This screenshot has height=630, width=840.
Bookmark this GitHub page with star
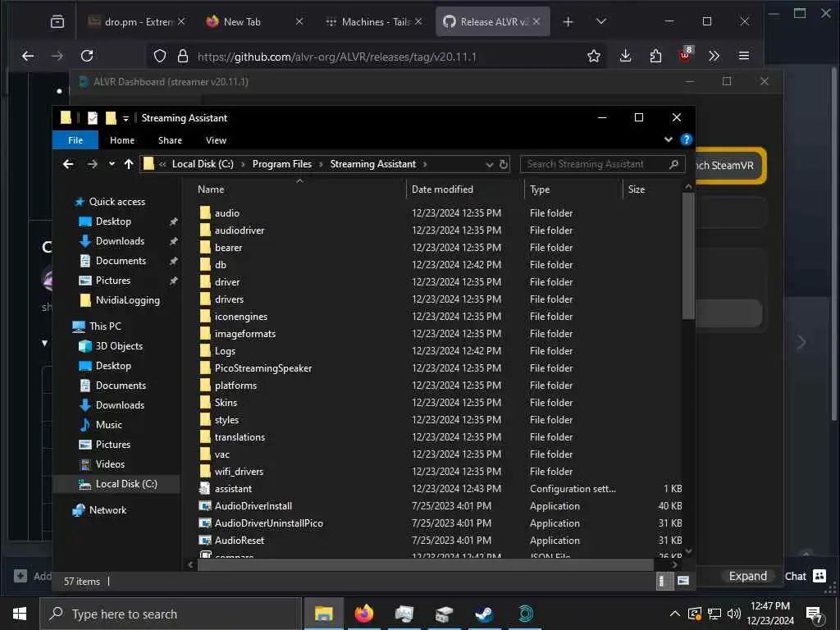point(594,56)
